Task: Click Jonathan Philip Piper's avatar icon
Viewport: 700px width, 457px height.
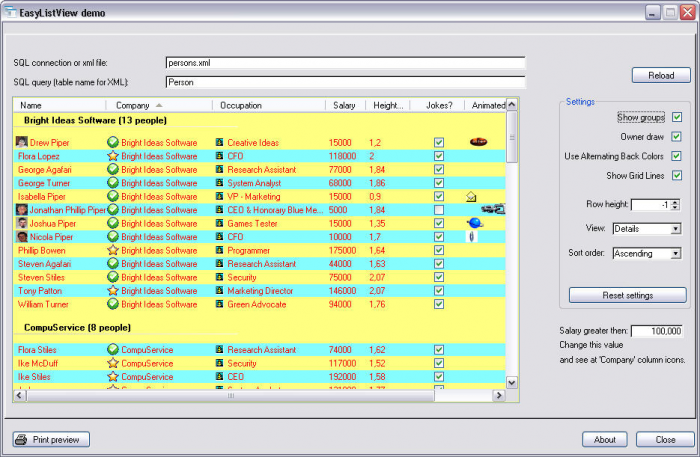Action: pyautogui.click(x=21, y=210)
